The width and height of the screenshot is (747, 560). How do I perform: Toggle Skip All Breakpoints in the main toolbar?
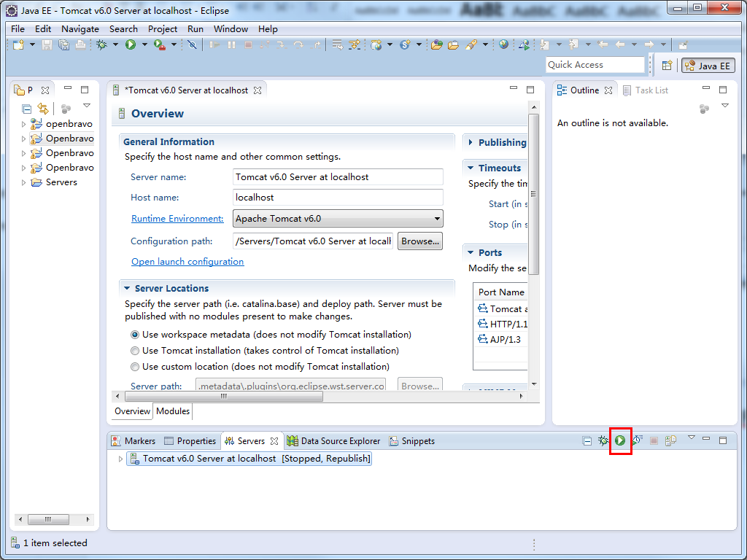pos(192,44)
